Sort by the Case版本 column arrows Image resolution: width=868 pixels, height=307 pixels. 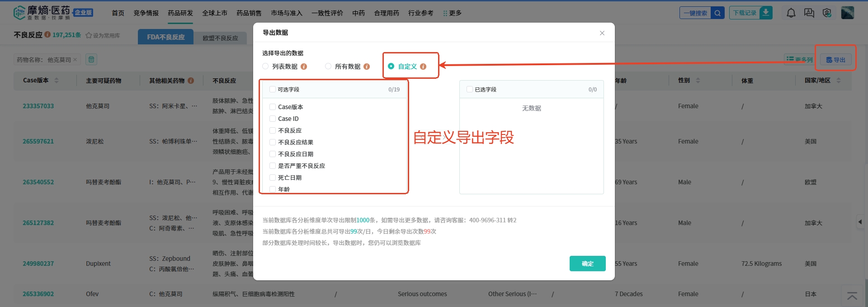pyautogui.click(x=57, y=81)
